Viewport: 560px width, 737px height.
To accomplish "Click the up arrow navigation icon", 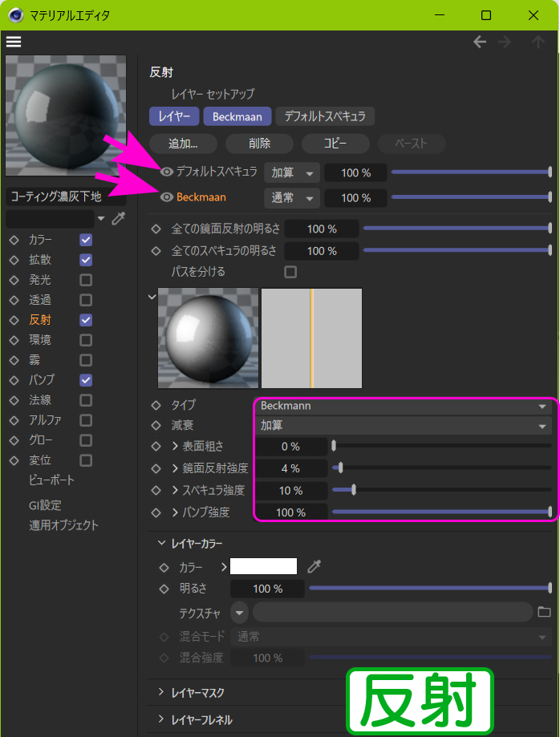I will (538, 42).
